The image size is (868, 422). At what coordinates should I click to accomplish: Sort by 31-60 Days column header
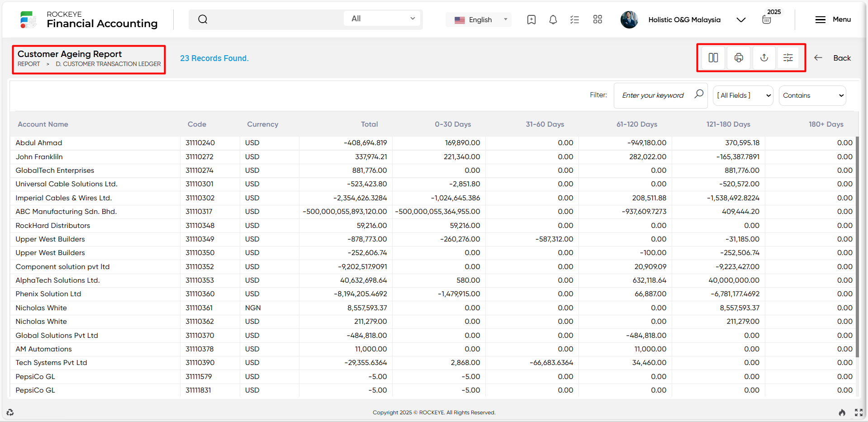pyautogui.click(x=545, y=124)
